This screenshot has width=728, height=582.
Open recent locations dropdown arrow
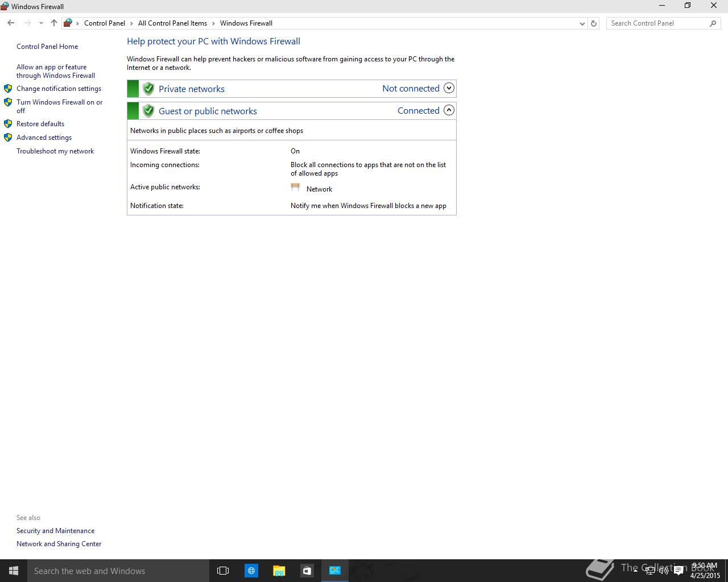point(41,23)
